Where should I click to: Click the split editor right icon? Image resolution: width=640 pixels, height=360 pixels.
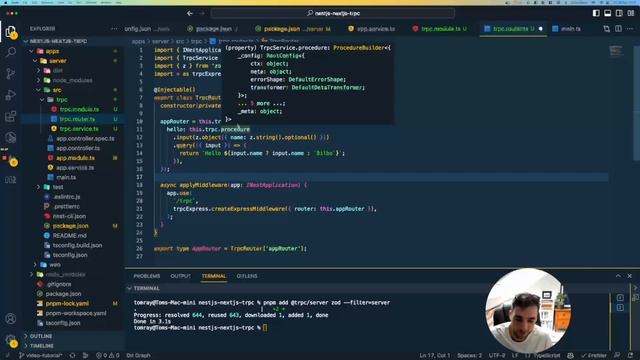click(618, 29)
